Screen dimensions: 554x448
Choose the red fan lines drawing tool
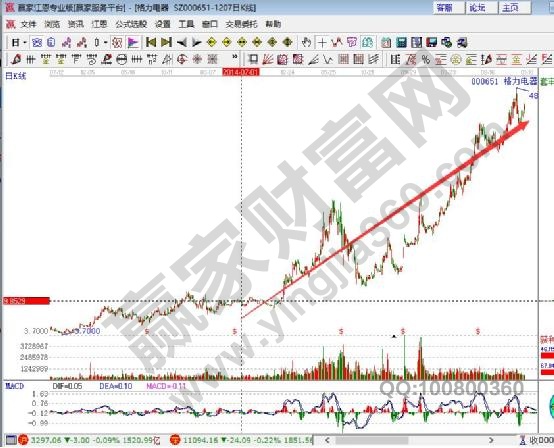[268, 59]
